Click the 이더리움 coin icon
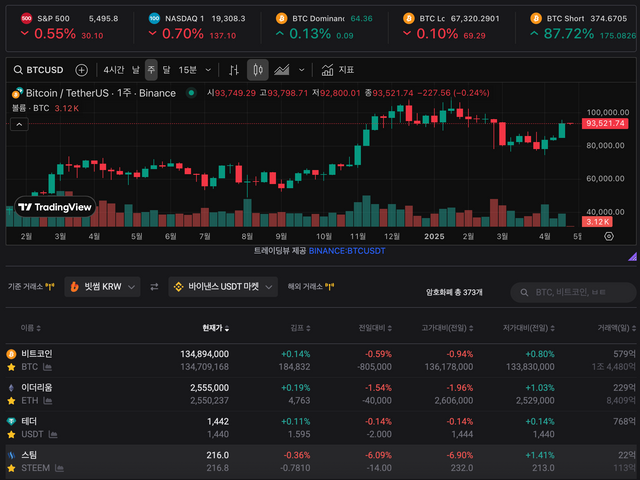The width and height of the screenshot is (640, 480). [x=11, y=388]
